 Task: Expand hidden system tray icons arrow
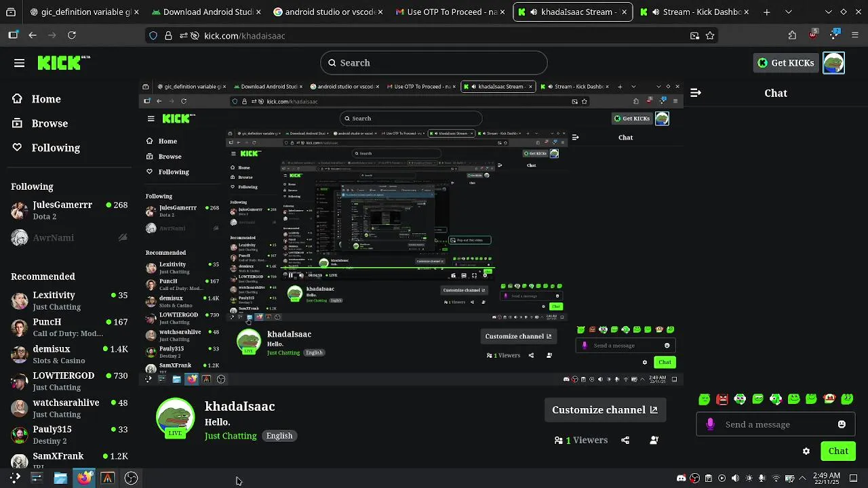click(x=802, y=479)
